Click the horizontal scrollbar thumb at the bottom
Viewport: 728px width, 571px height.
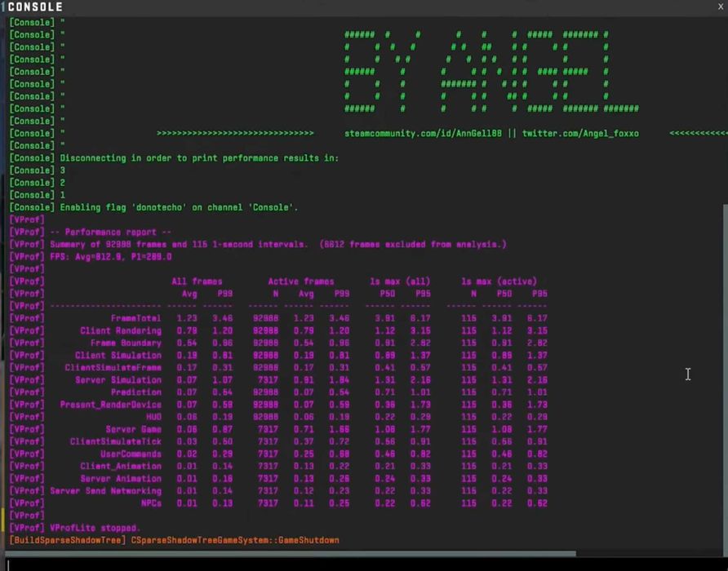(291, 553)
